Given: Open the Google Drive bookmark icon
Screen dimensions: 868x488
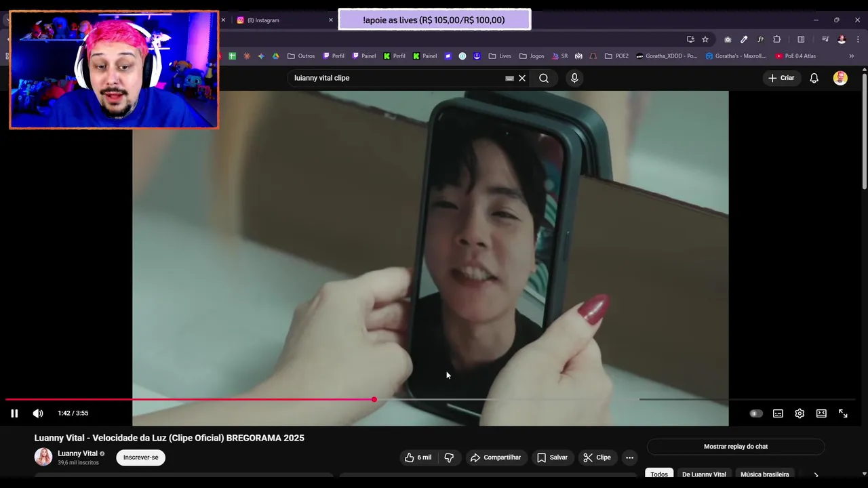Looking at the screenshot, I should coord(276,56).
